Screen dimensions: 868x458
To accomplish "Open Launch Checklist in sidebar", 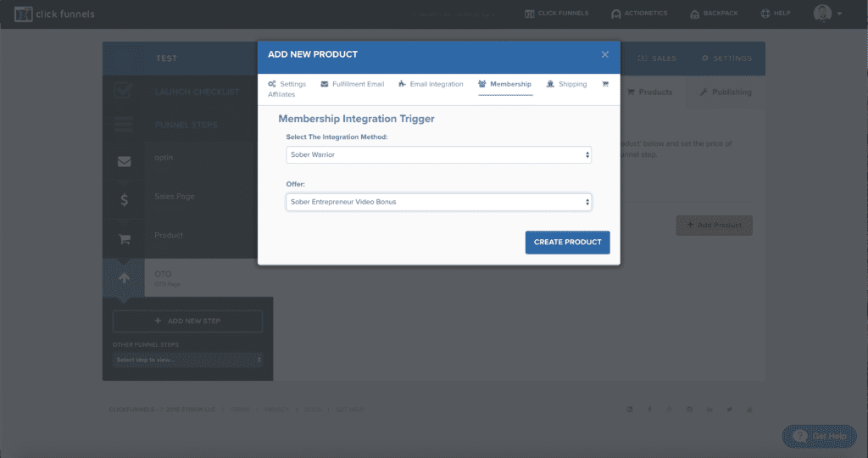I will click(x=197, y=92).
